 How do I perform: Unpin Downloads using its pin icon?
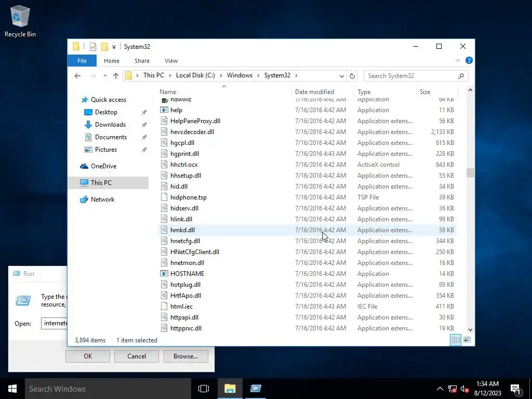(144, 125)
